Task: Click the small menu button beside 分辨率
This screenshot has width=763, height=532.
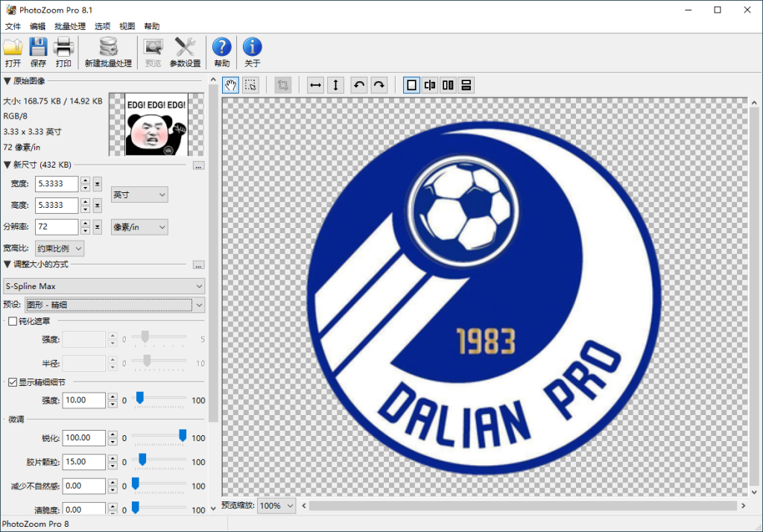Action: 98,227
